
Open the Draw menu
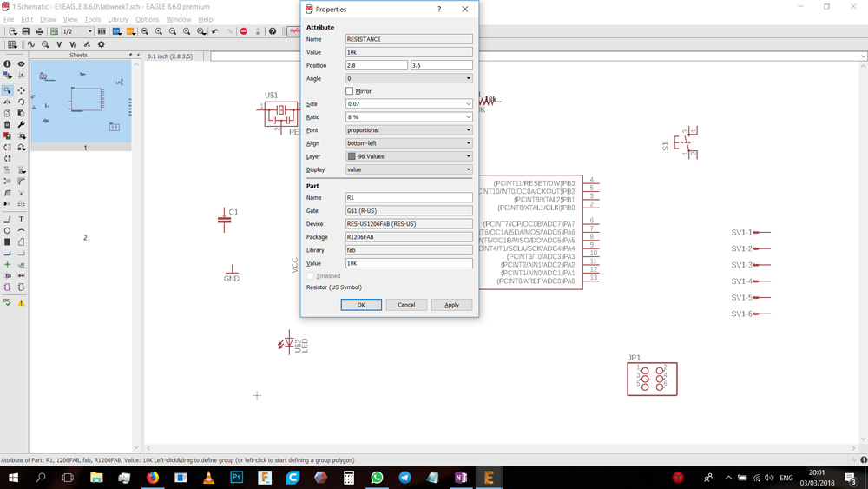(x=48, y=19)
